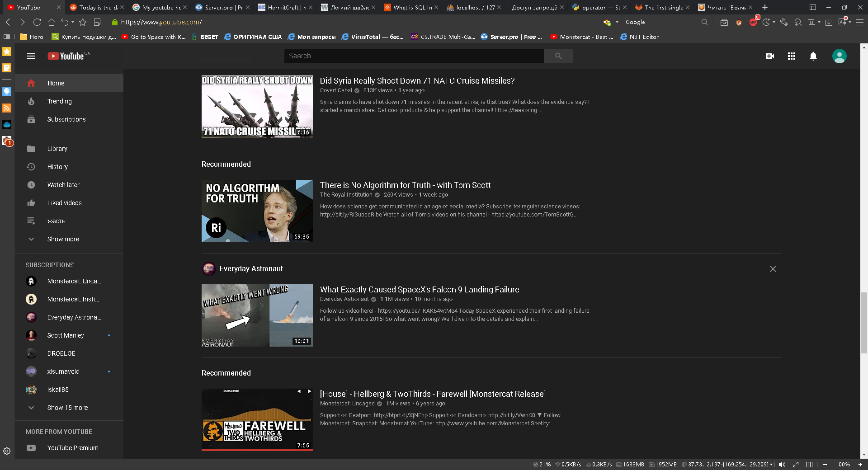
Task: Bookmark the page with the star icon
Action: point(83,22)
